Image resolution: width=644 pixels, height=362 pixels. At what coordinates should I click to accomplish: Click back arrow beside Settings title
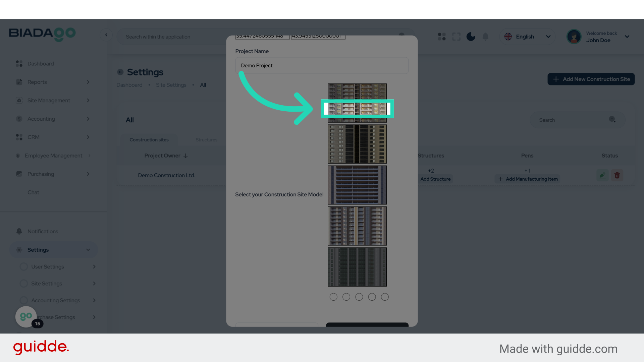click(120, 72)
